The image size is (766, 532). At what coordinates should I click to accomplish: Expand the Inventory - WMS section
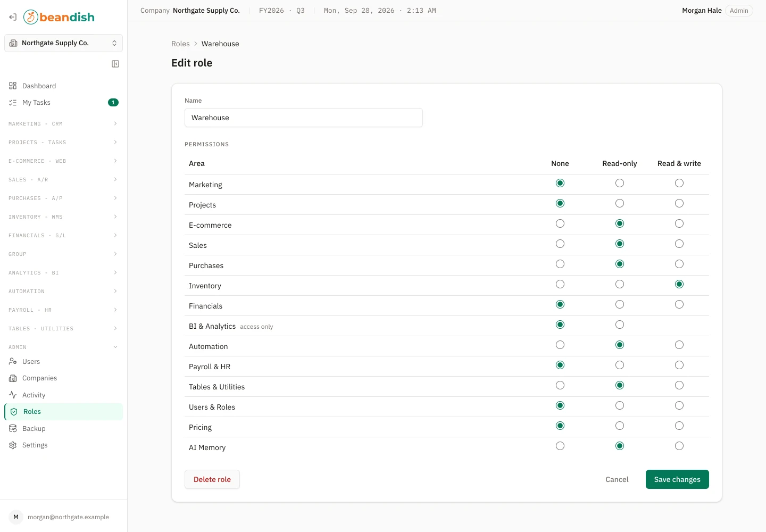pos(63,217)
